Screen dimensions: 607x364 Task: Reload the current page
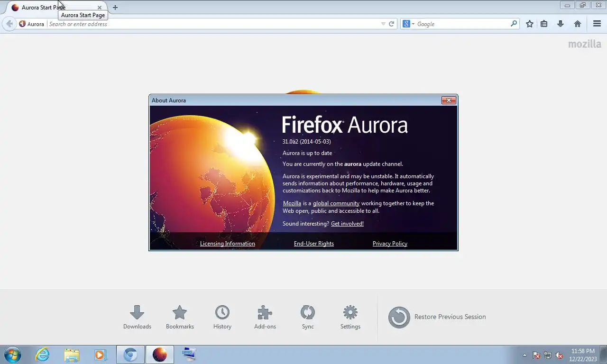point(392,24)
